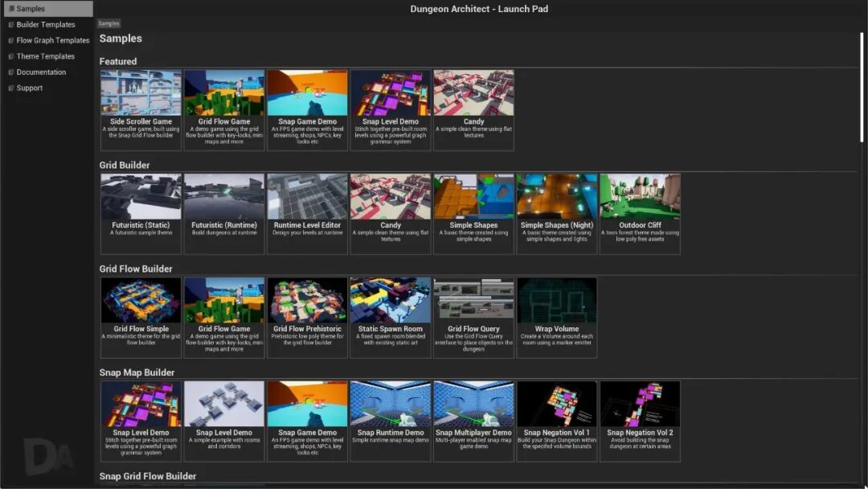
Task: Open Builder Templates in the sidebar
Action: [48, 24]
